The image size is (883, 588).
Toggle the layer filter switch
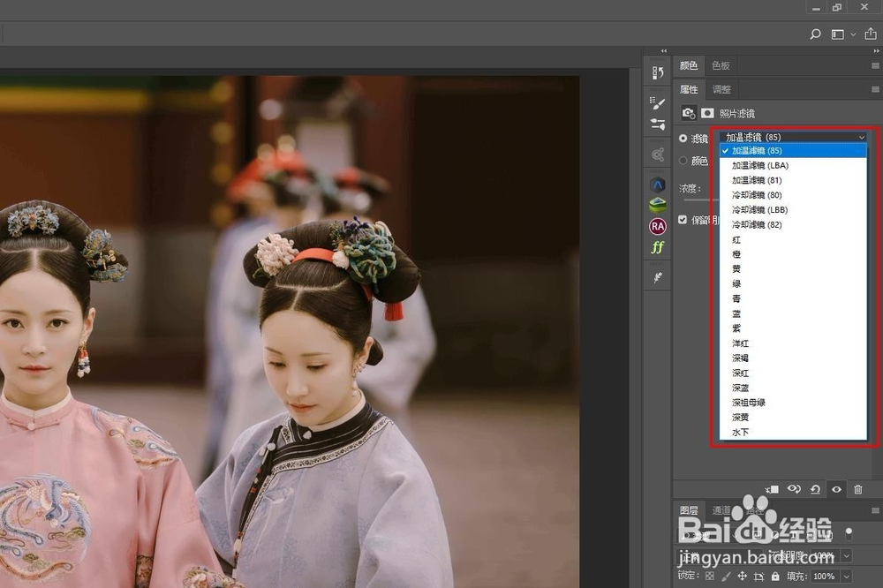(849, 532)
